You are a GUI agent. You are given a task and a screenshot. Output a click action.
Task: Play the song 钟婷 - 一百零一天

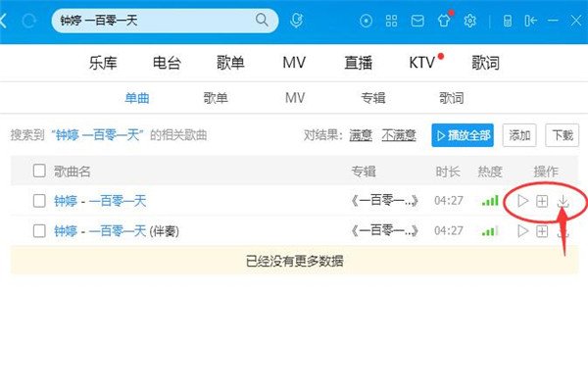[522, 201]
